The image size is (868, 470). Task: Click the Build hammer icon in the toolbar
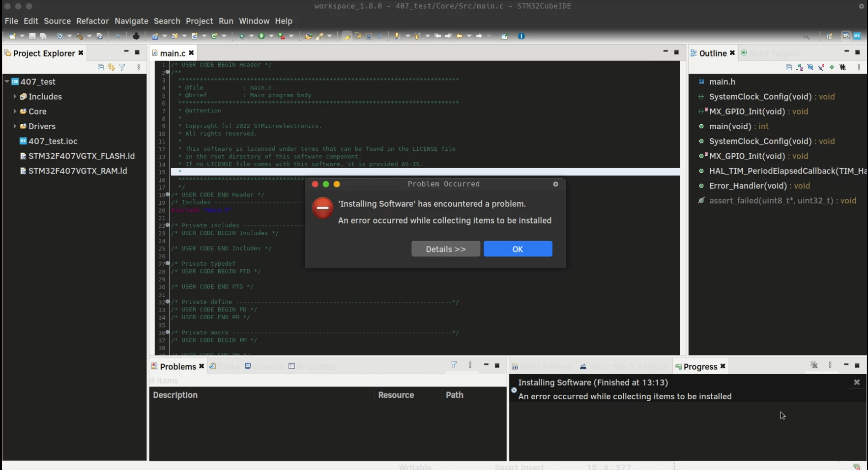pos(79,36)
